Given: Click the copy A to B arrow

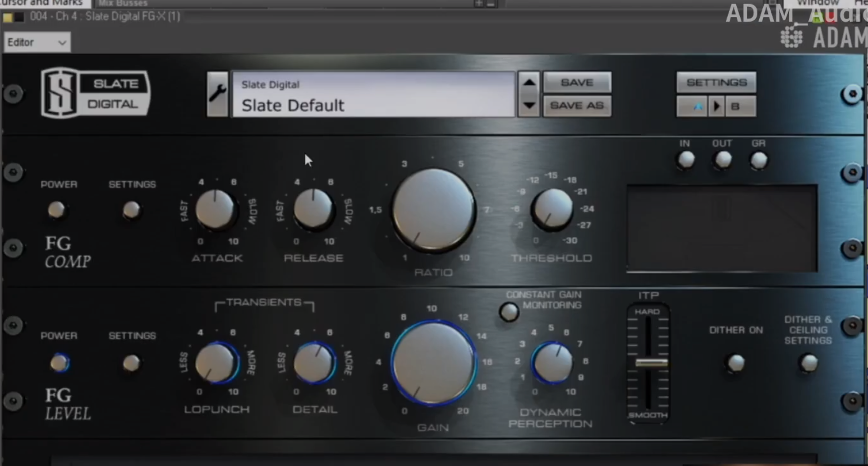Looking at the screenshot, I should point(717,106).
